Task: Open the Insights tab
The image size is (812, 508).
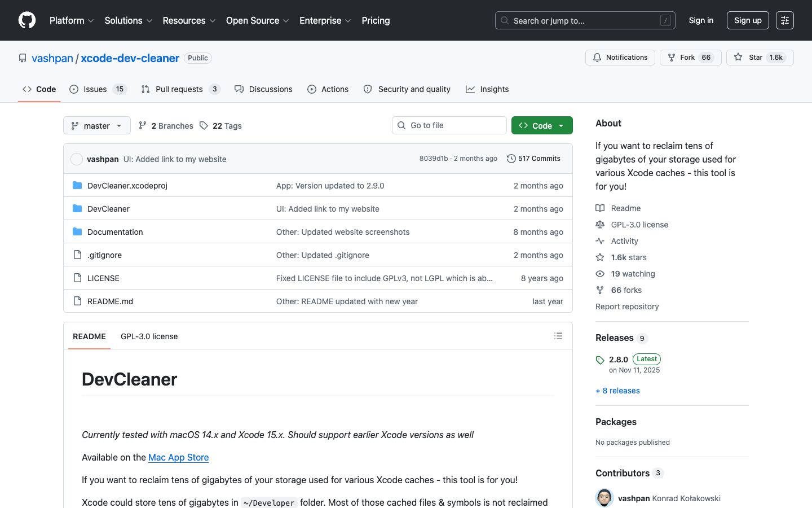Action: pyautogui.click(x=487, y=89)
